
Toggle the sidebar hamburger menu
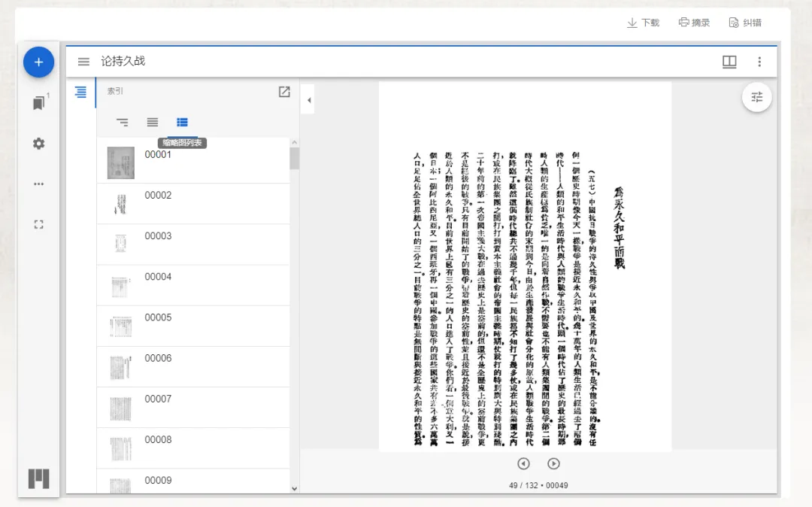pos(83,62)
